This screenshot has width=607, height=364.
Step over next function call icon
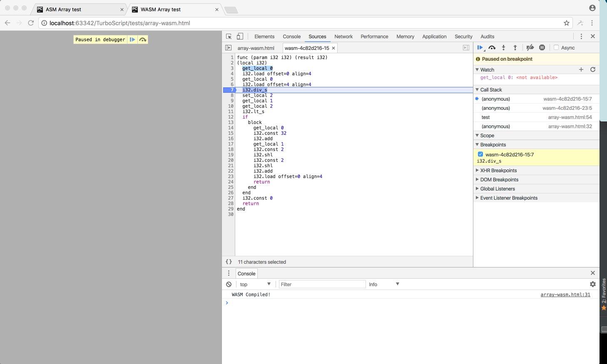click(x=492, y=48)
